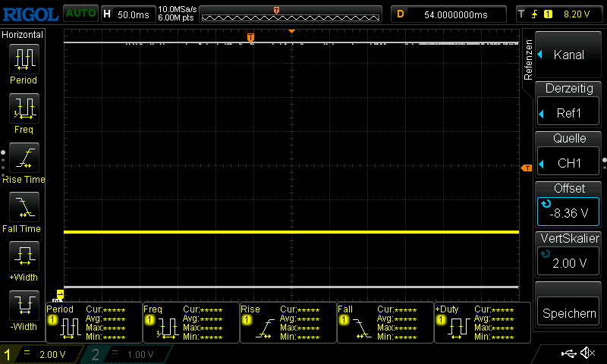
Task: Select the +Width measurement icon
Action: tap(24, 256)
